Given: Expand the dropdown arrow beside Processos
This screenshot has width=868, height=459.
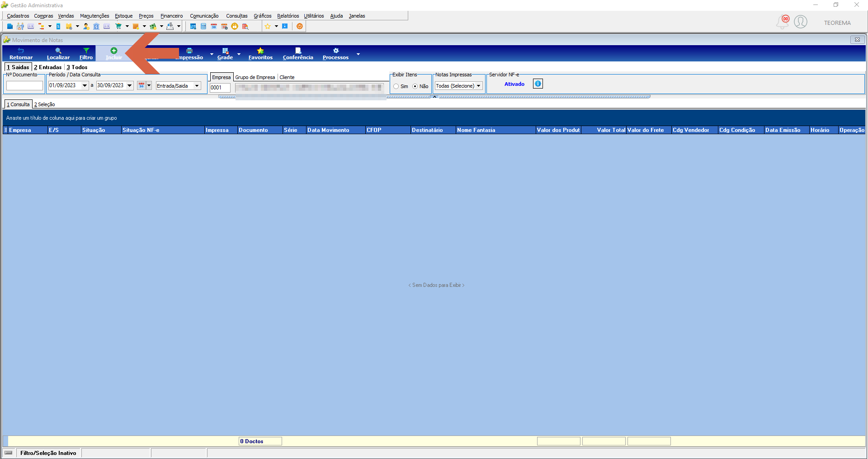Looking at the screenshot, I should [358, 54].
